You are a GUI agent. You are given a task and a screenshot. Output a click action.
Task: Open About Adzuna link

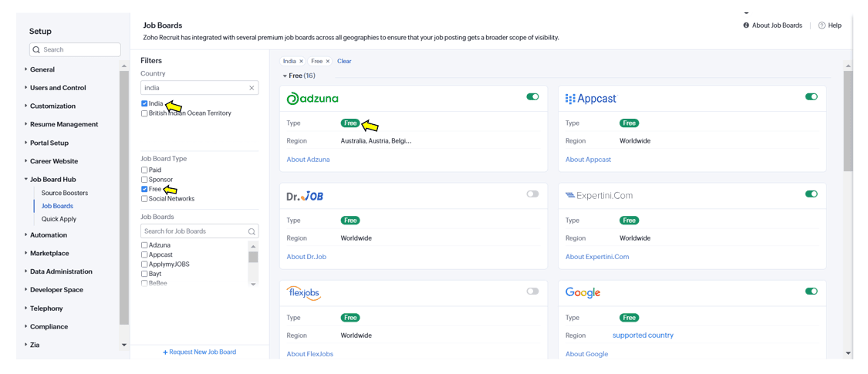pos(309,160)
